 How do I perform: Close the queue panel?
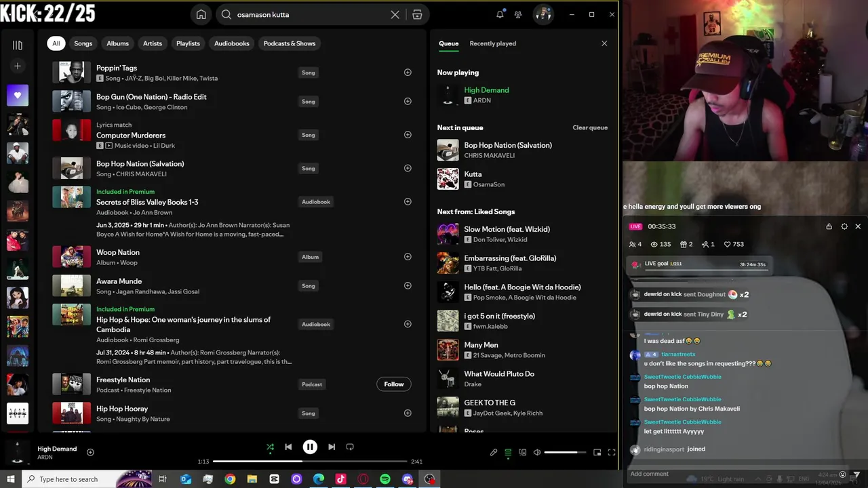coord(604,43)
